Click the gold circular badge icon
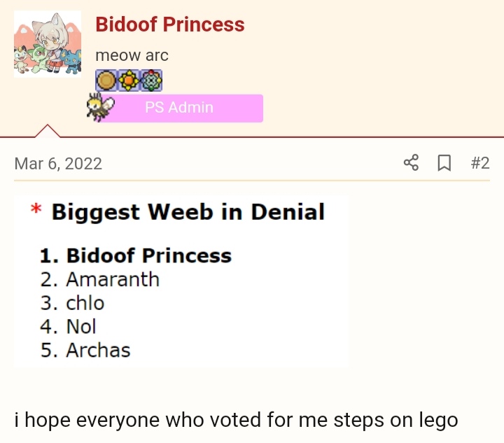 coord(106,80)
